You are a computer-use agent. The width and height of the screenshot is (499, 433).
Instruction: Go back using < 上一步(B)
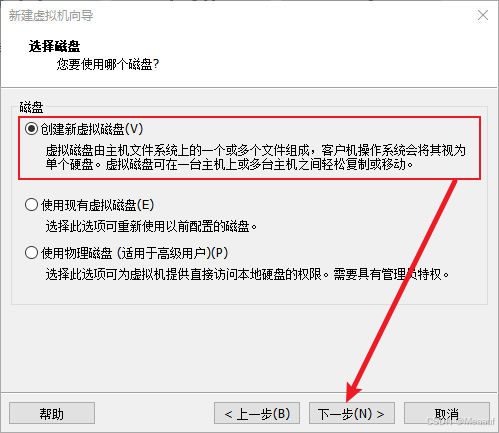pos(257,413)
